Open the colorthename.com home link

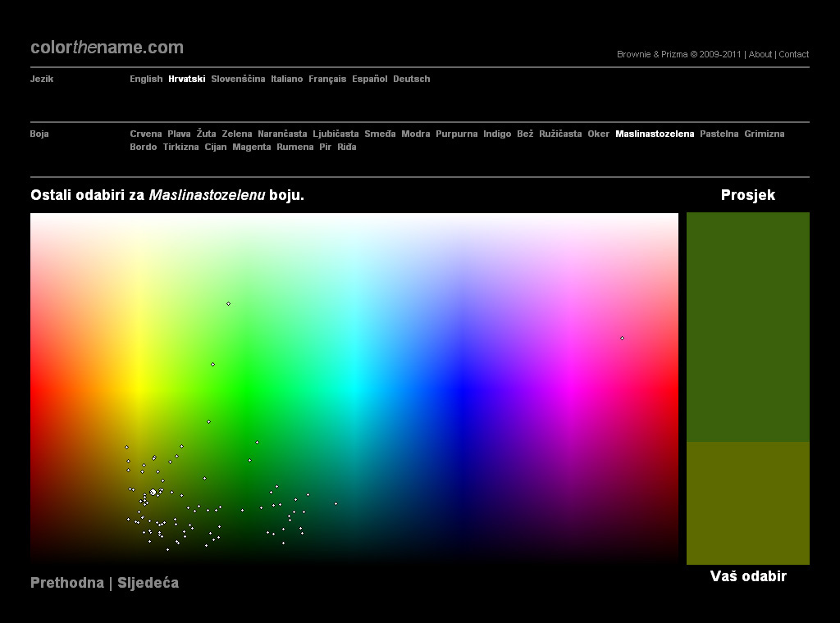[x=107, y=48]
